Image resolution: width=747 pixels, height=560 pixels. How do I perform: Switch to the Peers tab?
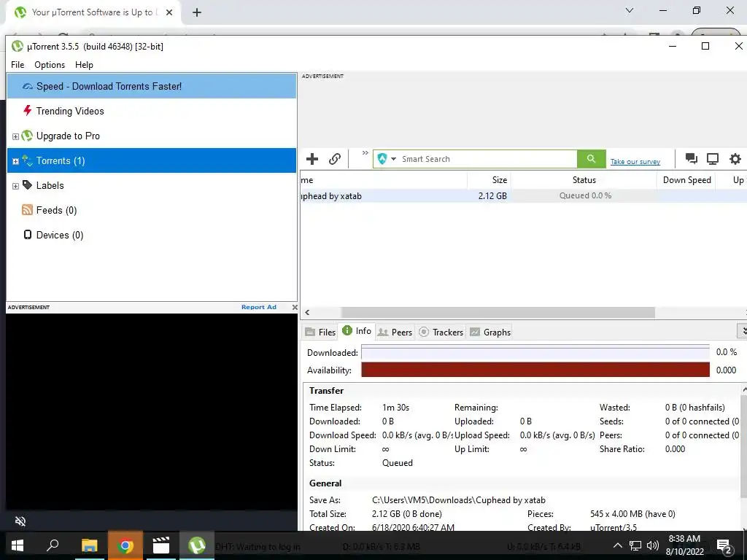click(395, 332)
